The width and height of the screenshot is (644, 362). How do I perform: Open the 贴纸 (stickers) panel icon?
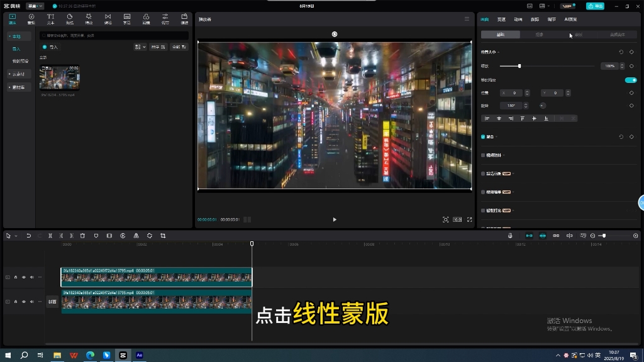69,19
